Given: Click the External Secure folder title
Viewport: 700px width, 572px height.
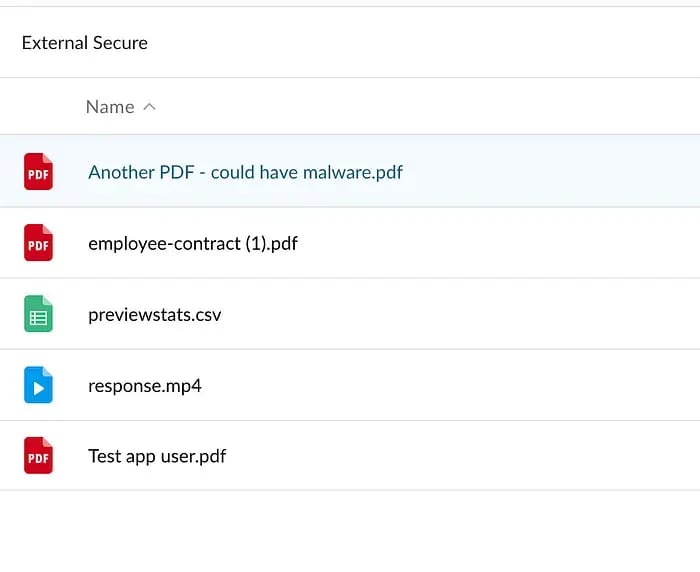Looking at the screenshot, I should pos(85,43).
